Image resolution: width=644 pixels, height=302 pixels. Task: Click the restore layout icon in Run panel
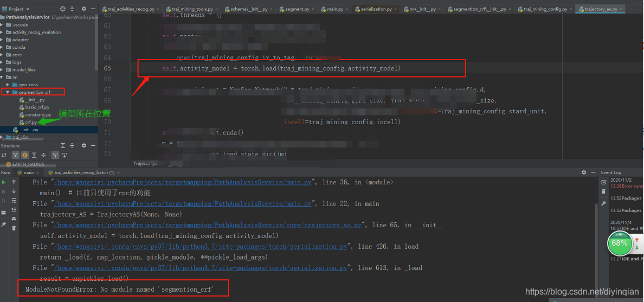click(4, 212)
